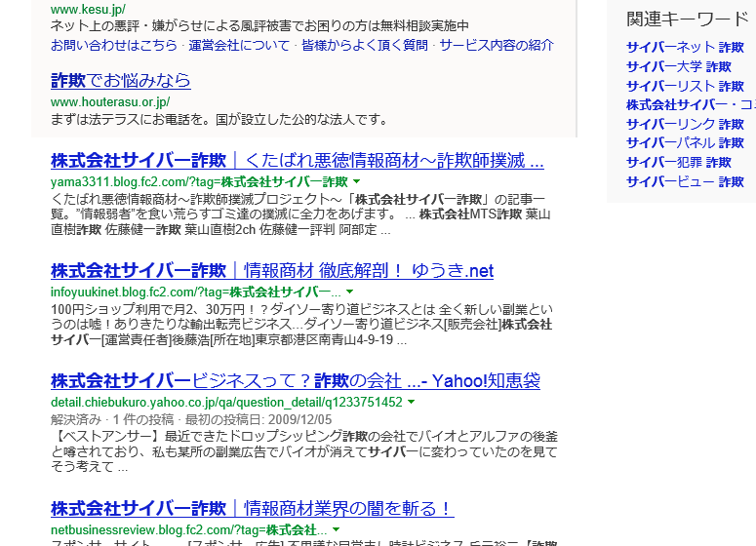Select related keyword サイバー犯罪 詐欺
This screenshot has width=756, height=546.
(679, 163)
